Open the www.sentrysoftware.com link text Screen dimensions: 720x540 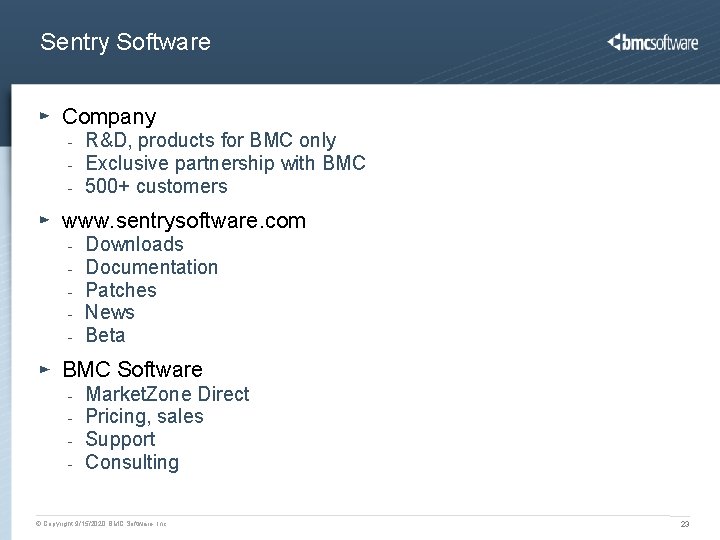184,221
